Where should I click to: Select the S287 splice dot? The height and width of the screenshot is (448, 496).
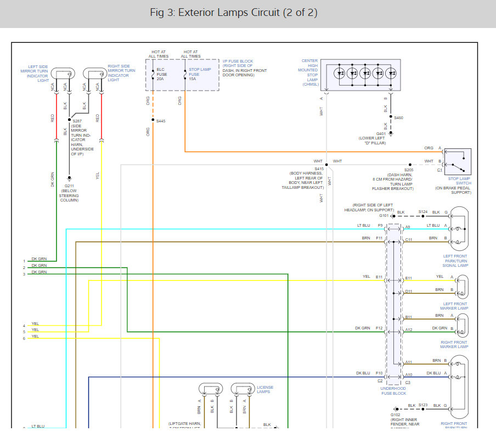pos(69,120)
